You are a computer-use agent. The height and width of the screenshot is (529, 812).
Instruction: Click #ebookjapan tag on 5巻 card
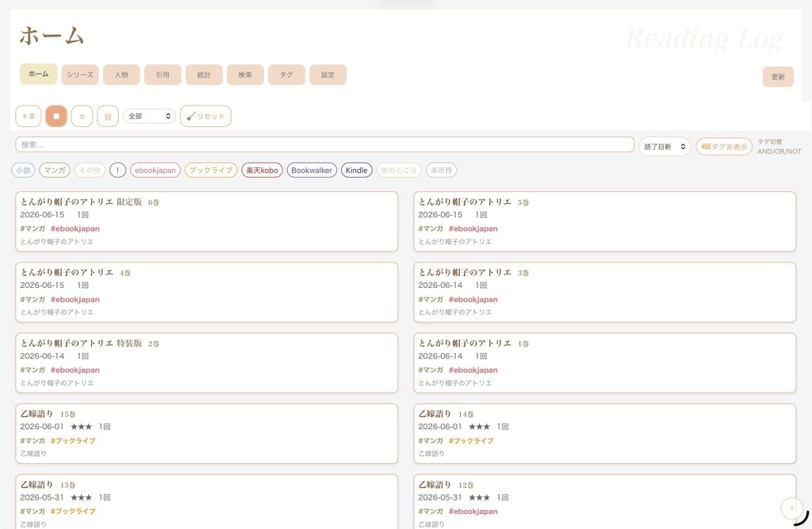[473, 228]
